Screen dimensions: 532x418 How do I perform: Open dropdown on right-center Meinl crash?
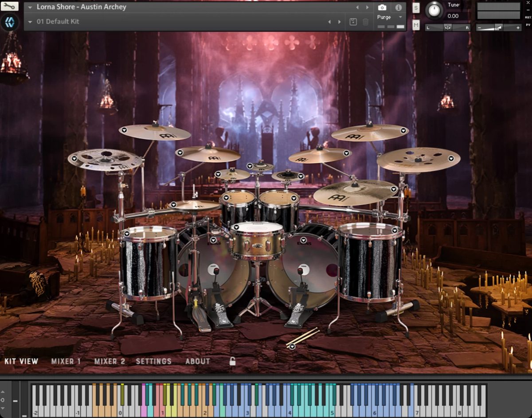pyautogui.click(x=346, y=153)
